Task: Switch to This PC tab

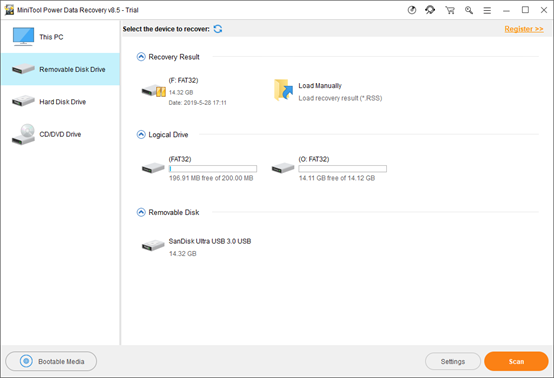Action: [x=60, y=37]
